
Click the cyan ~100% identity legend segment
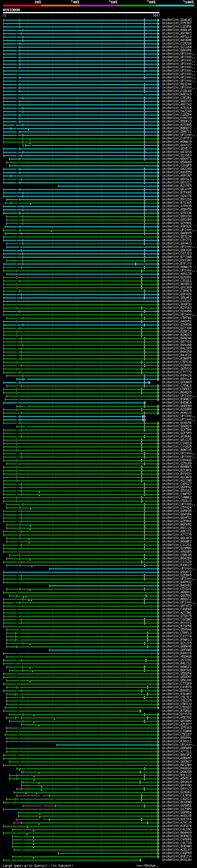coord(175,6)
